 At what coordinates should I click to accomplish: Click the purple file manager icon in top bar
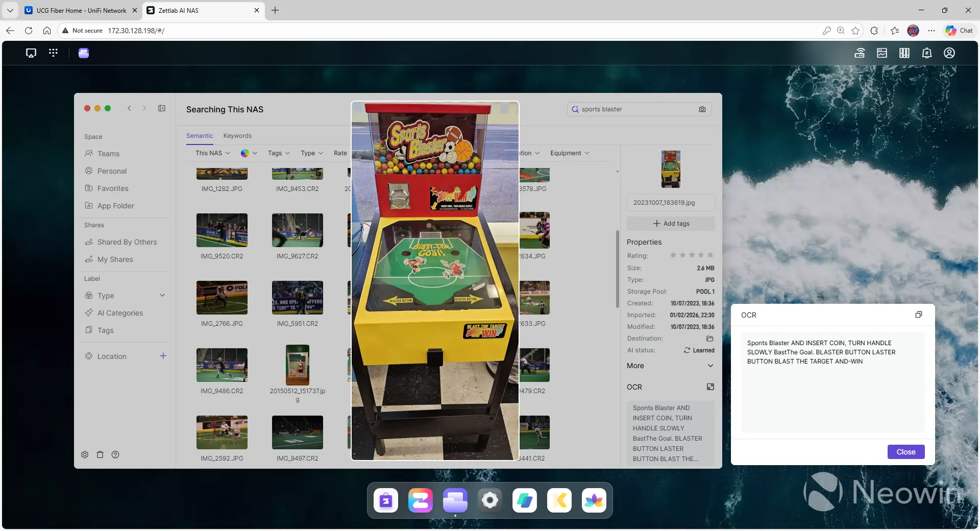coord(84,53)
